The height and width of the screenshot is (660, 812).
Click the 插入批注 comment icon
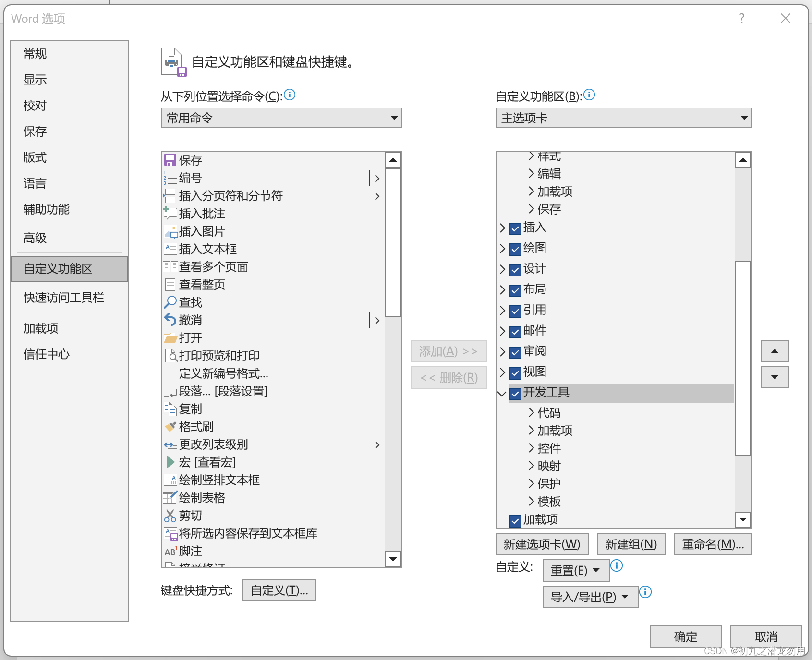pyautogui.click(x=170, y=213)
